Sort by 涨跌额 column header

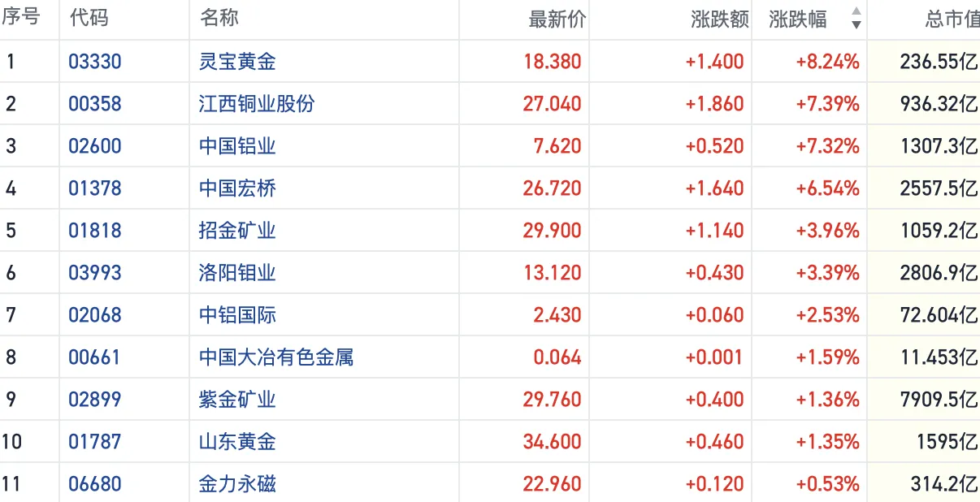tap(719, 19)
